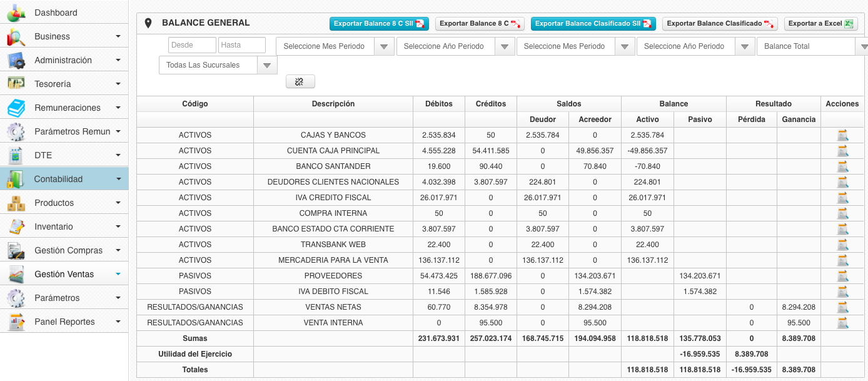Open detail icon for PROVEEDORES row

tap(842, 276)
